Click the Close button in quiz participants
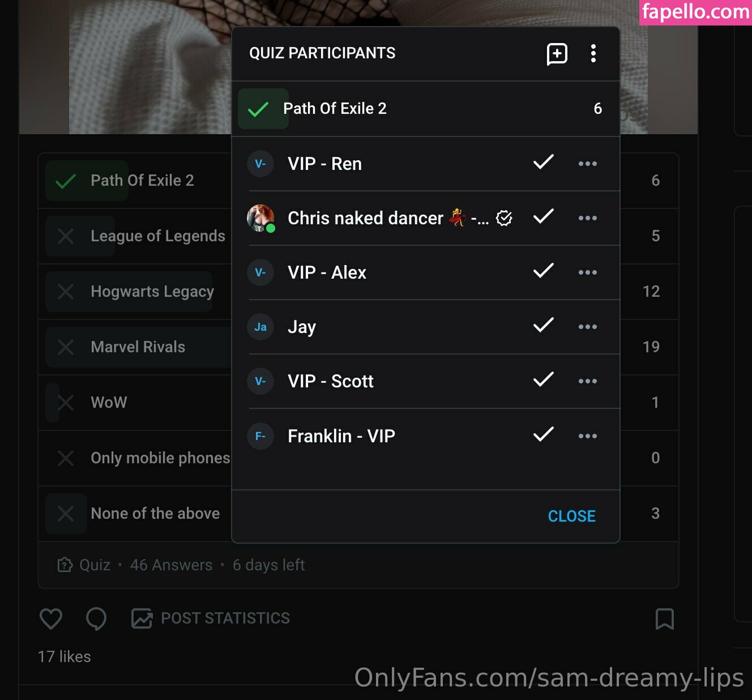The height and width of the screenshot is (700, 752). point(571,516)
